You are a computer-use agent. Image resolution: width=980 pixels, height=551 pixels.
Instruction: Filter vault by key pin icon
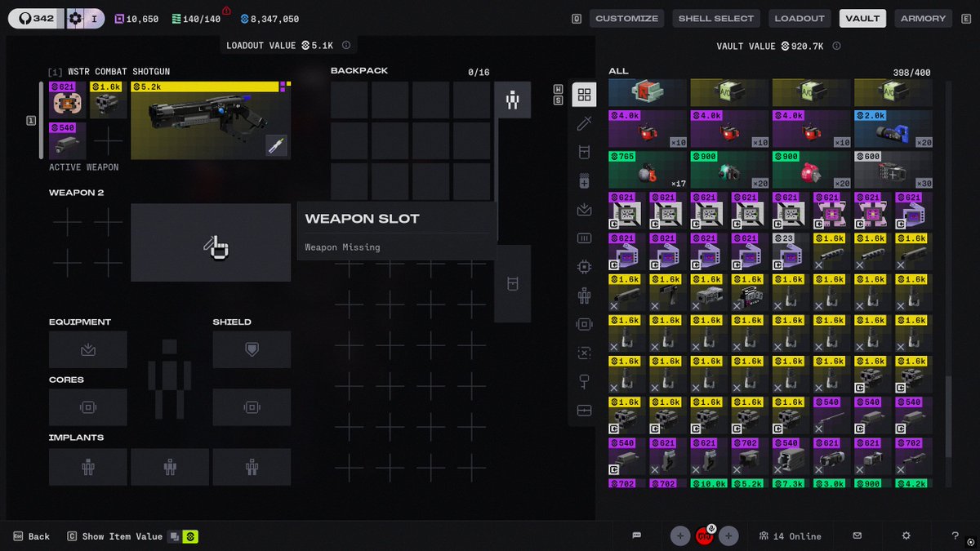pyautogui.click(x=584, y=381)
